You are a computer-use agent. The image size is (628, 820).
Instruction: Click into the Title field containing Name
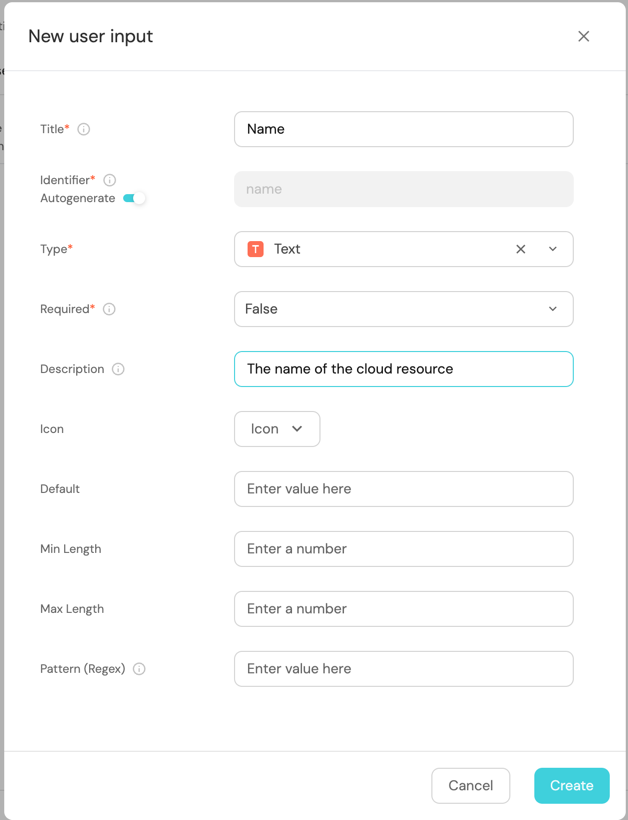(403, 129)
